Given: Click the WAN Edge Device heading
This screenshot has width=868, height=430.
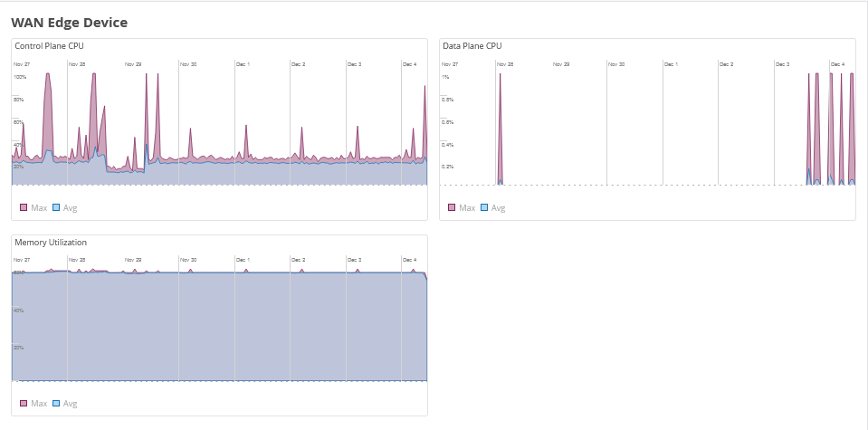Looking at the screenshot, I should tap(69, 23).
